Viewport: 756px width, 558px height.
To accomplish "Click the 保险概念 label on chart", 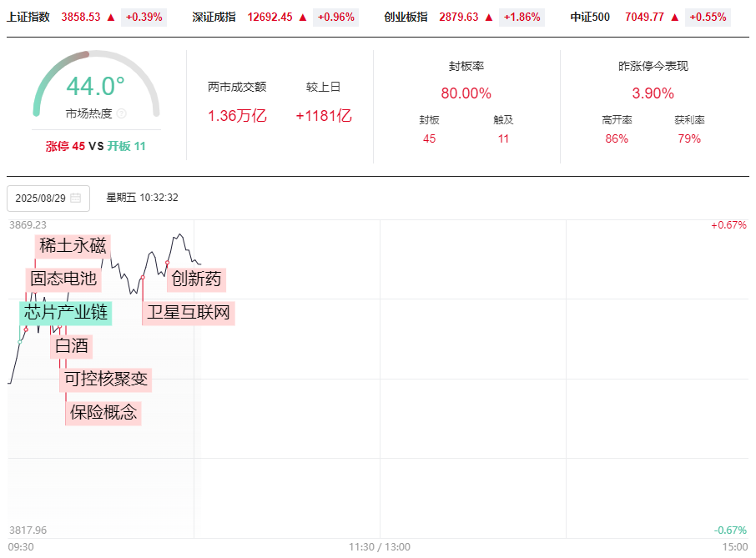I will pos(103,412).
